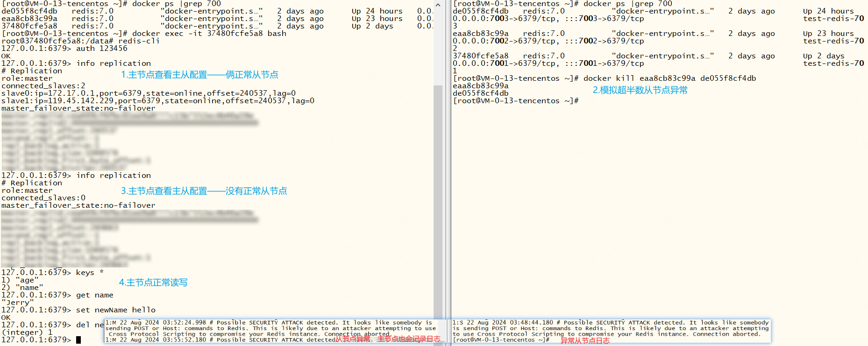Click scrollbar track above the thumb in left pane
This screenshot has width=868, height=346.
pos(438,47)
